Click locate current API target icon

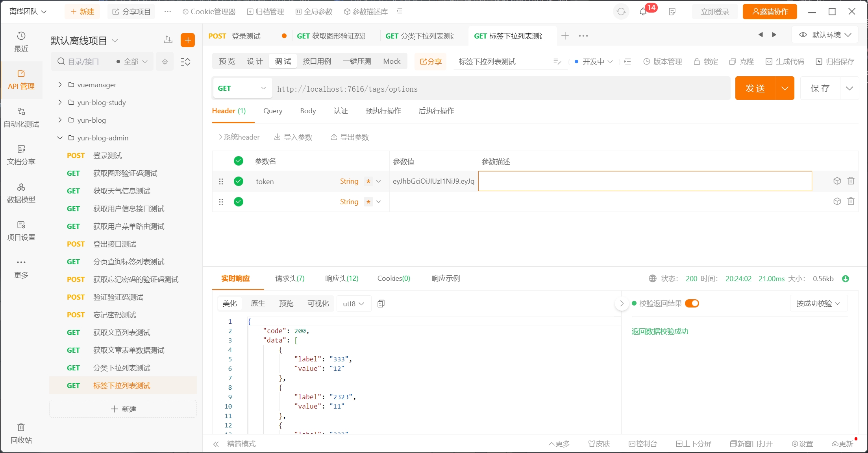[x=165, y=62]
